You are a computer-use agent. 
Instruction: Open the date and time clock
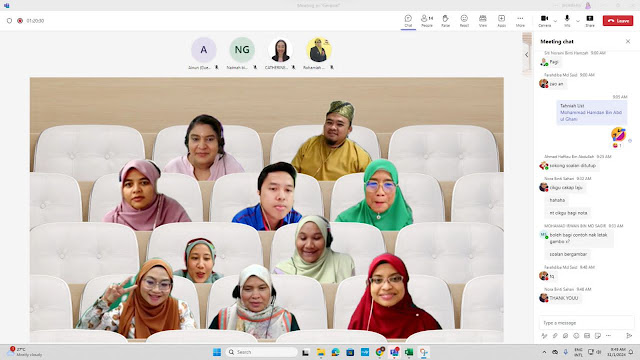coord(616,352)
